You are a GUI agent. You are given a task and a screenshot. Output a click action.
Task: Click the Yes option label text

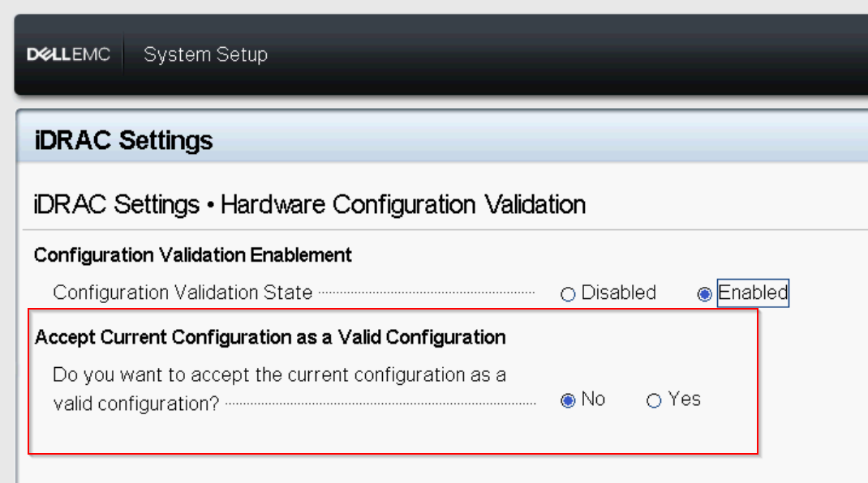pyautogui.click(x=684, y=400)
